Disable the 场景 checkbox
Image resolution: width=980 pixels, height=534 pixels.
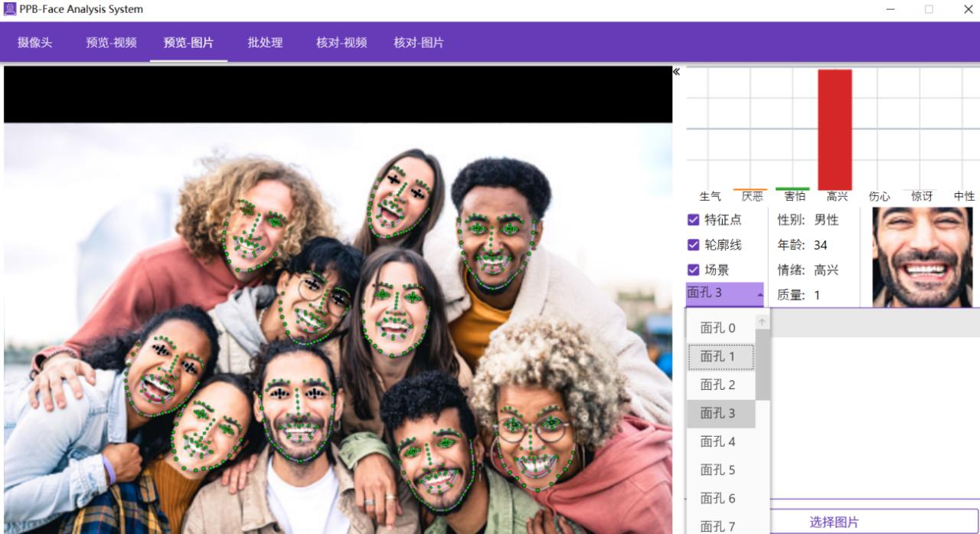pyautogui.click(x=694, y=270)
